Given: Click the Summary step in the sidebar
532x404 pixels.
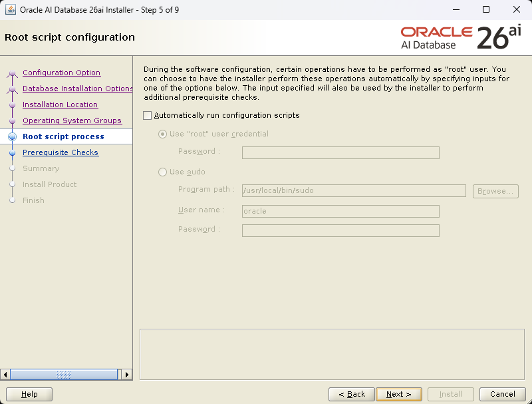Looking at the screenshot, I should 41,168.
